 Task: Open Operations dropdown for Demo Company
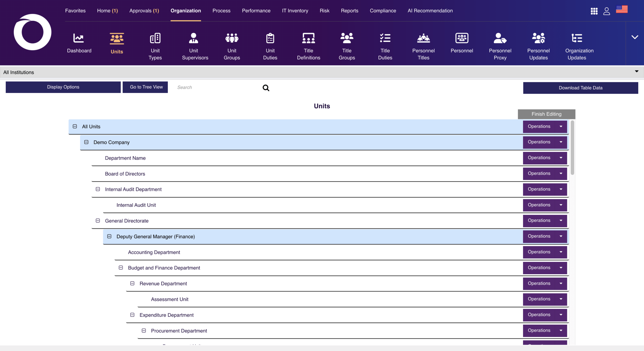tap(545, 142)
